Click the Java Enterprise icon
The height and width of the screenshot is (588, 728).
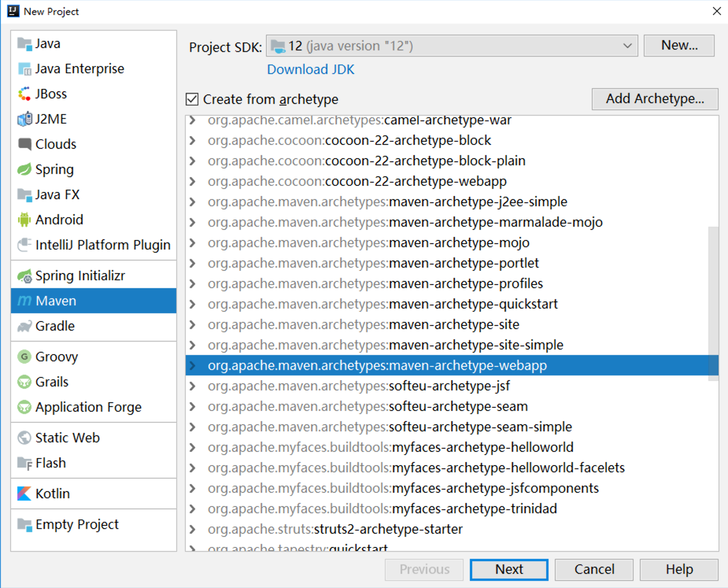[x=24, y=69]
